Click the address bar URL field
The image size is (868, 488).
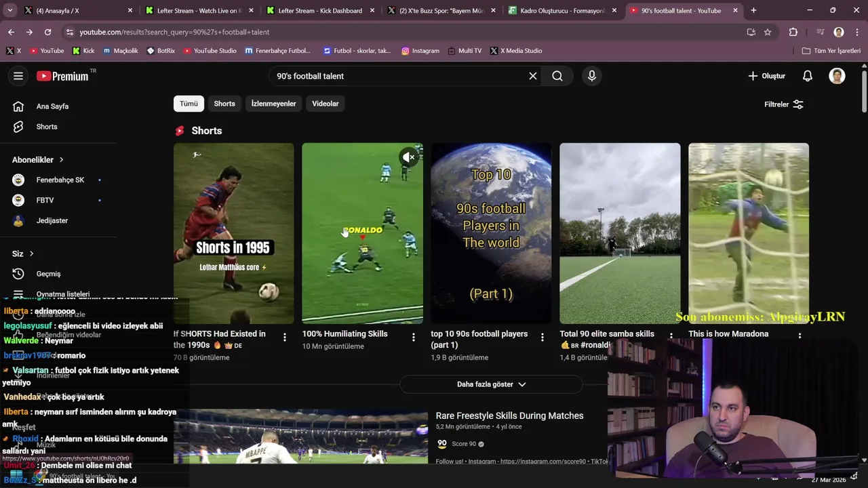click(407, 32)
